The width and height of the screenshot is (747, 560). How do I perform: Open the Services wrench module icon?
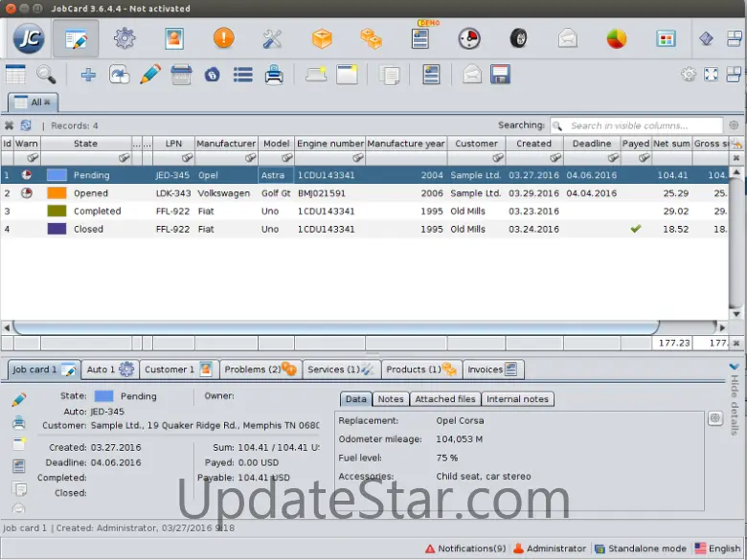tap(273, 38)
